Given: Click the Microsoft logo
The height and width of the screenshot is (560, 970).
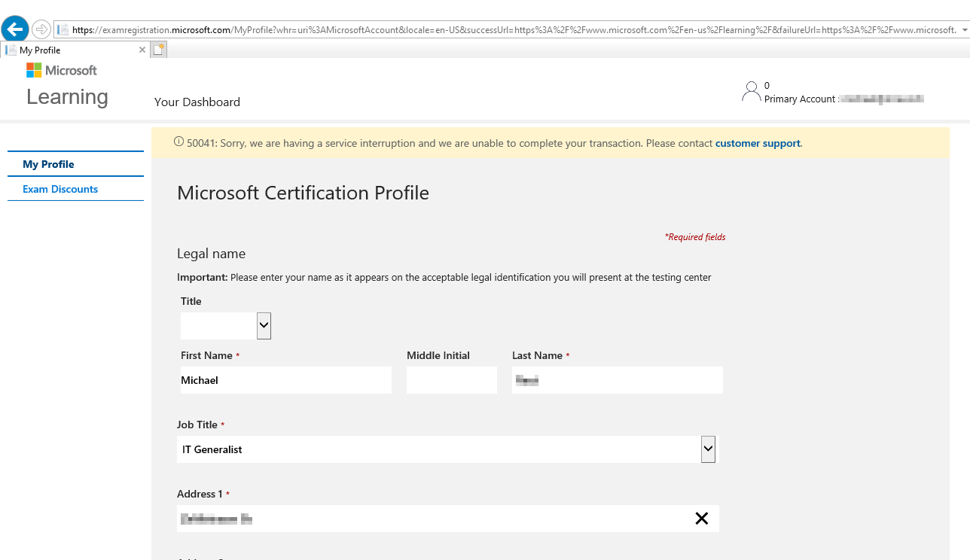Looking at the screenshot, I should point(62,70).
